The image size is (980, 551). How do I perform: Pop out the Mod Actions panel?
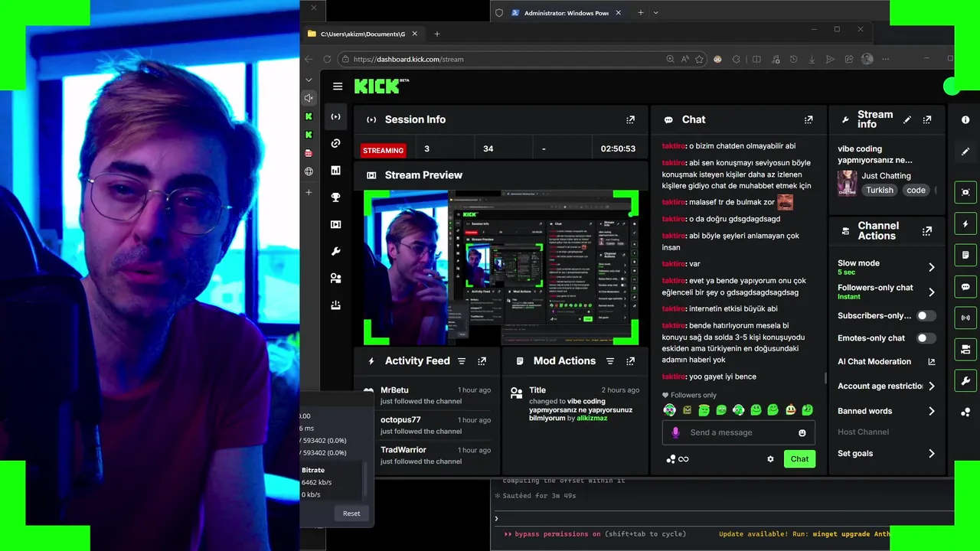[630, 361]
